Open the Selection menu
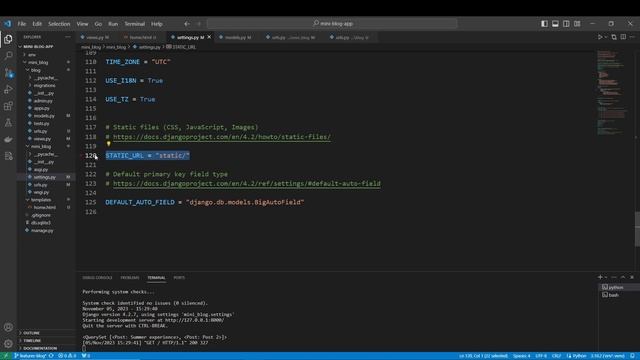The image size is (640, 360). (x=59, y=24)
